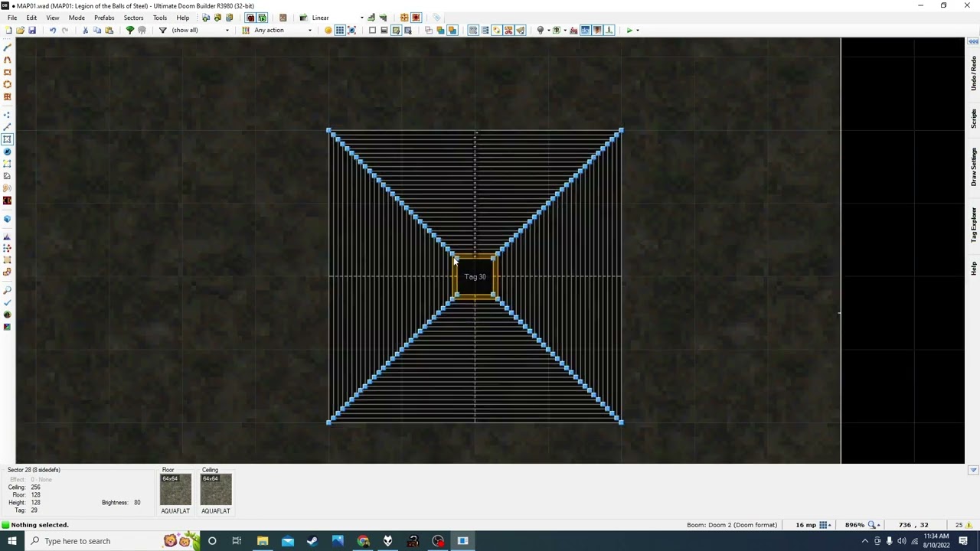Undo the last action

coord(52,30)
